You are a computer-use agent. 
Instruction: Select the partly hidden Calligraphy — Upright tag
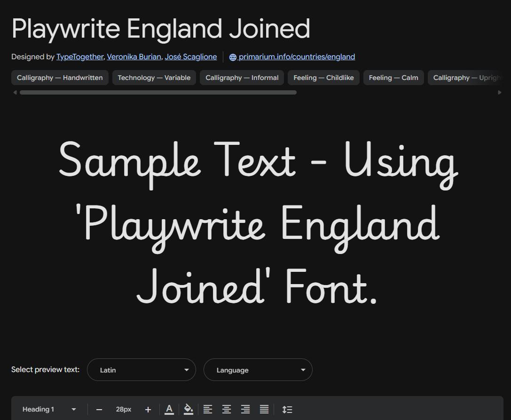coord(465,78)
